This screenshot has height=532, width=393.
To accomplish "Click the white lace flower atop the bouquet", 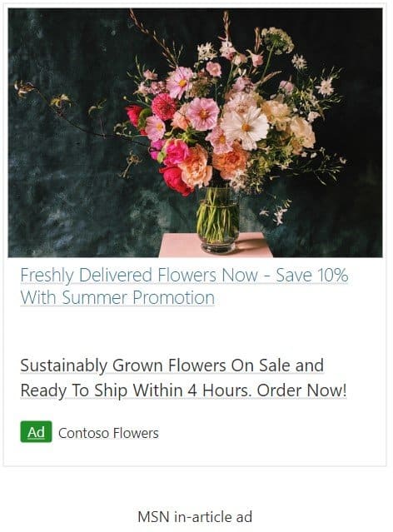I will (277, 39).
